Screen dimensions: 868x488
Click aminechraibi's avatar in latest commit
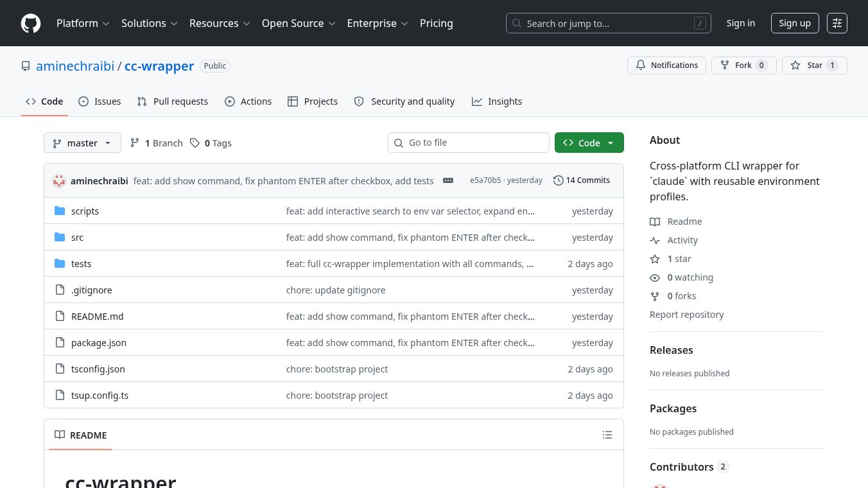[59, 181]
